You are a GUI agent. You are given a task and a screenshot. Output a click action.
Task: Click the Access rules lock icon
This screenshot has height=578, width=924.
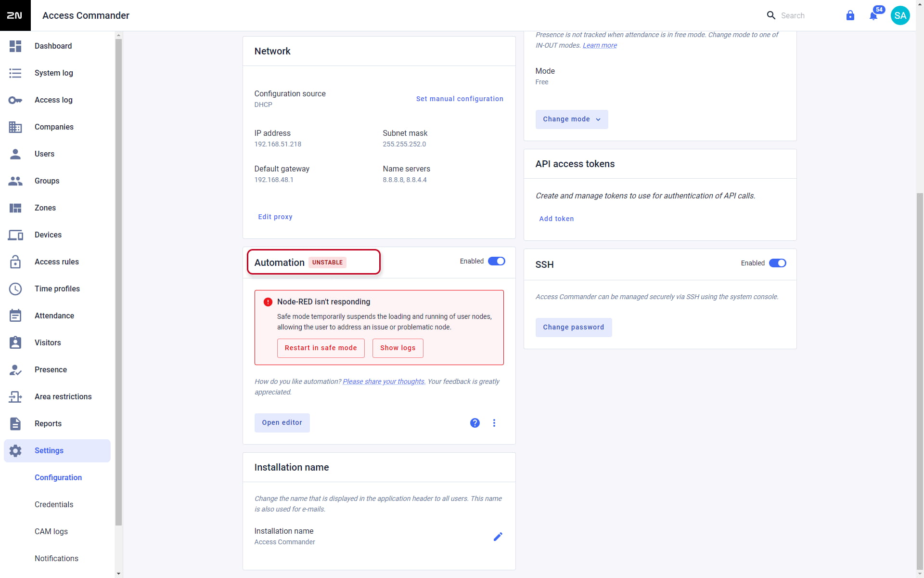(x=15, y=262)
